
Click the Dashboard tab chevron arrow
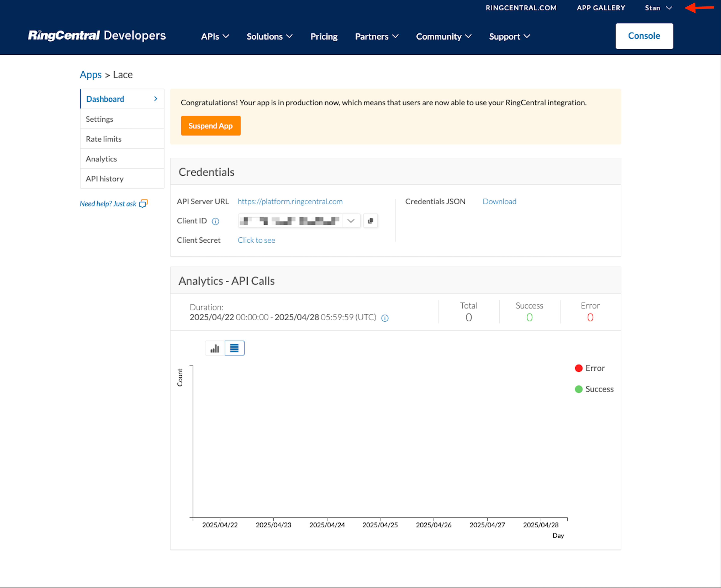point(156,99)
